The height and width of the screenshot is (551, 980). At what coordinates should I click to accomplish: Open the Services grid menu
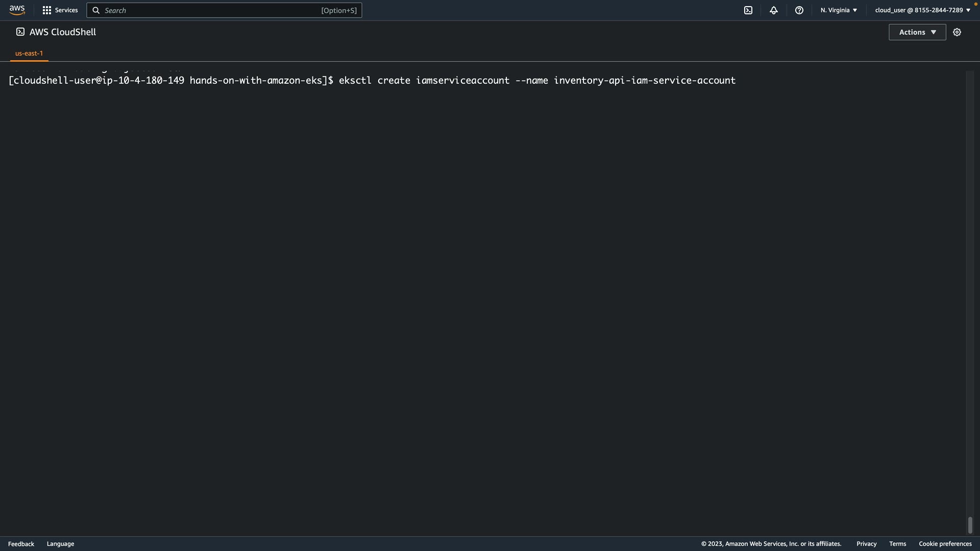click(60, 10)
